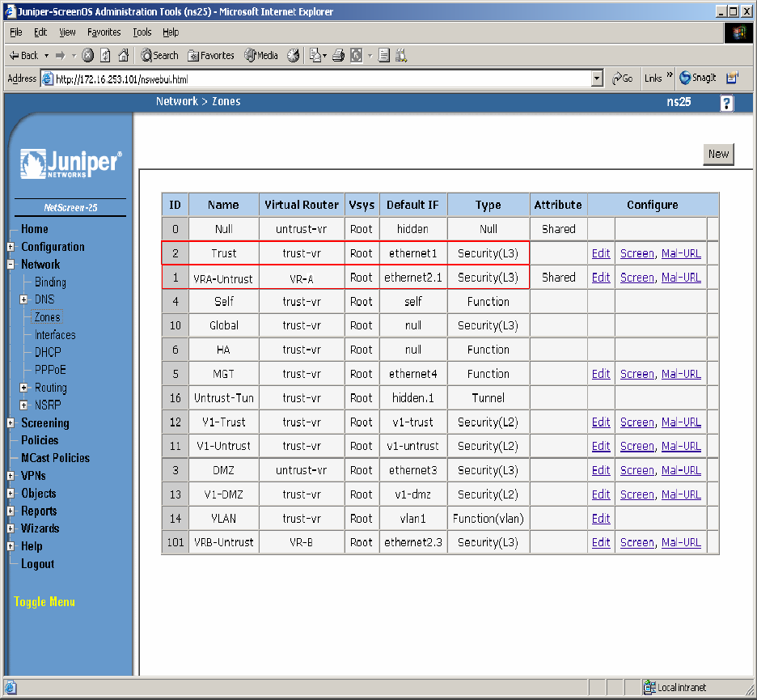Click Mal-URL link for MGT zone
This screenshot has height=700, width=757.
[681, 374]
